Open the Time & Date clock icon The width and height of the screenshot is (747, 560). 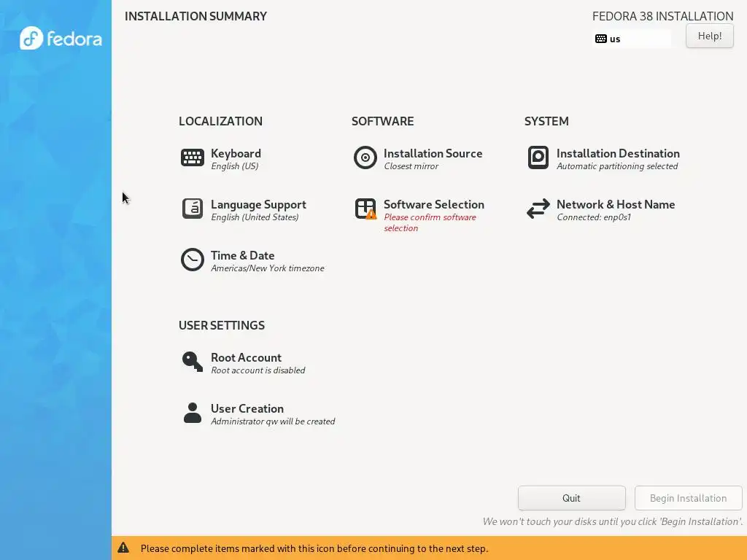[193, 260]
